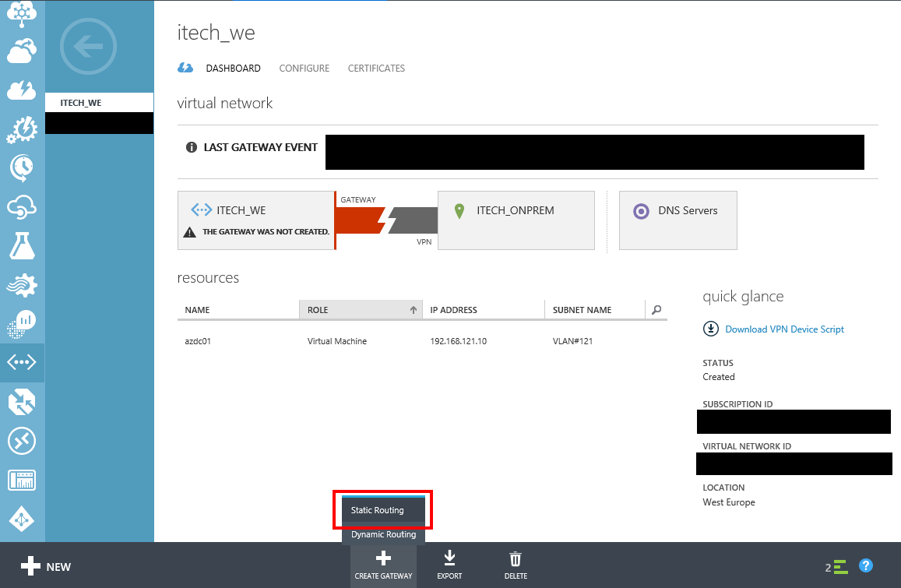The width and height of the screenshot is (901, 588).
Task: Open the diamond-shaped directory sidebar icon
Action: (x=22, y=519)
